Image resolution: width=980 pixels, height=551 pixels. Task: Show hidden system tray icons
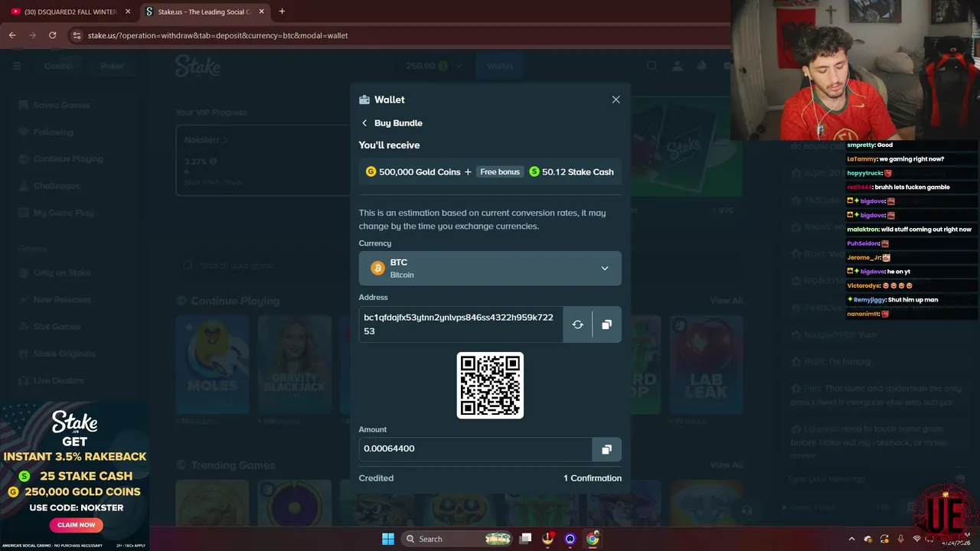click(851, 539)
